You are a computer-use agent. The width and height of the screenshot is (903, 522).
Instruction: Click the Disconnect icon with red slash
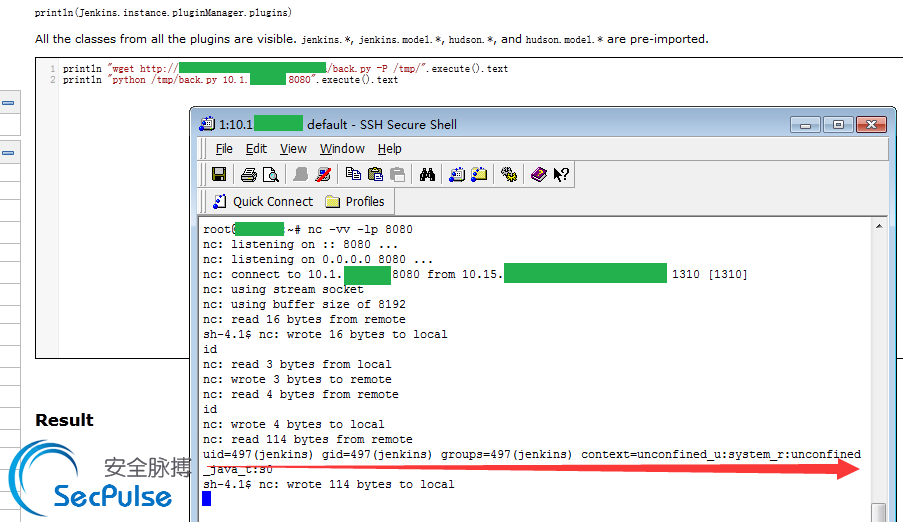(324, 175)
